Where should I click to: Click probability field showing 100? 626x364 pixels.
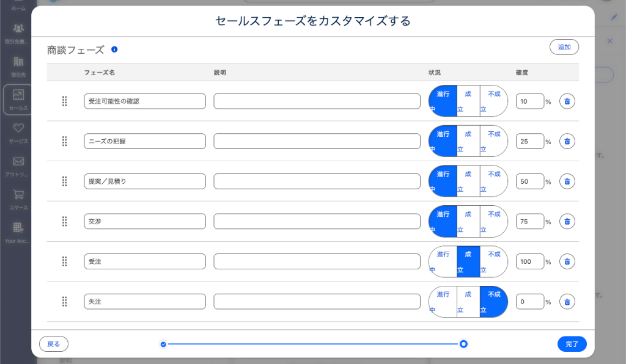point(530,261)
